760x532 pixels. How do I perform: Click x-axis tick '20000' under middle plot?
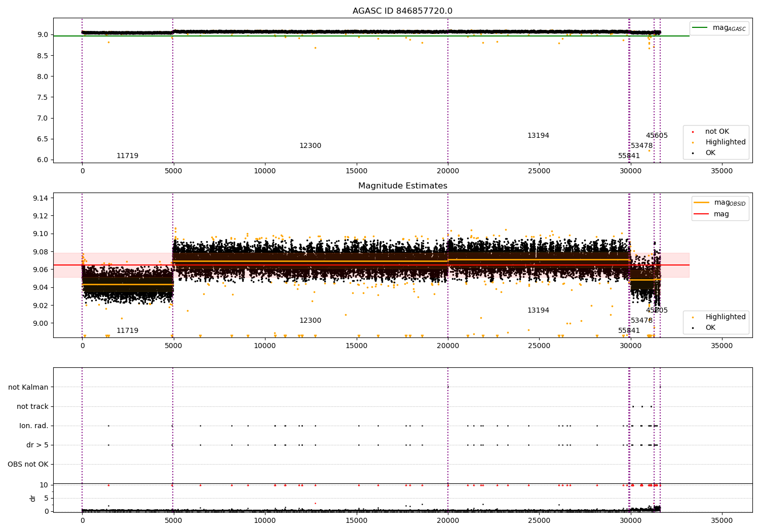click(447, 346)
